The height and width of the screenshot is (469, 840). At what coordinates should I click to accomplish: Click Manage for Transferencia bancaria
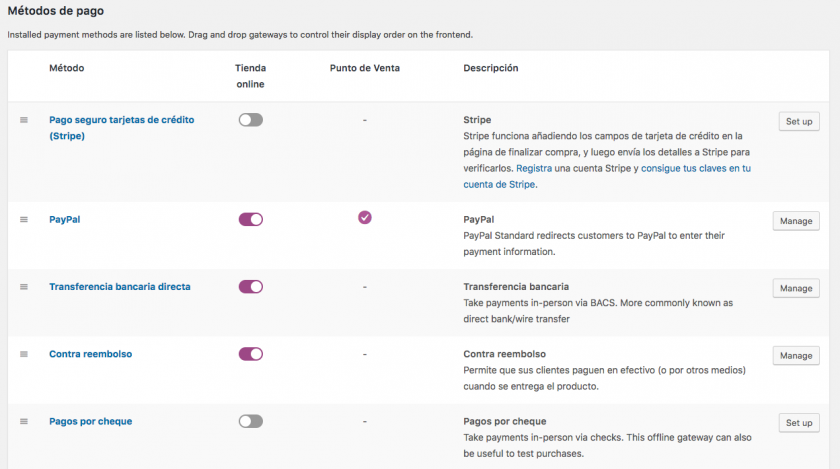796,288
